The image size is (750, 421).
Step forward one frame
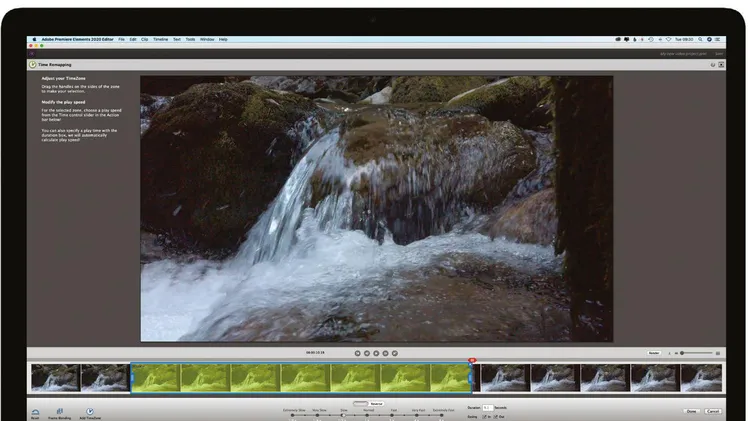(x=386, y=353)
